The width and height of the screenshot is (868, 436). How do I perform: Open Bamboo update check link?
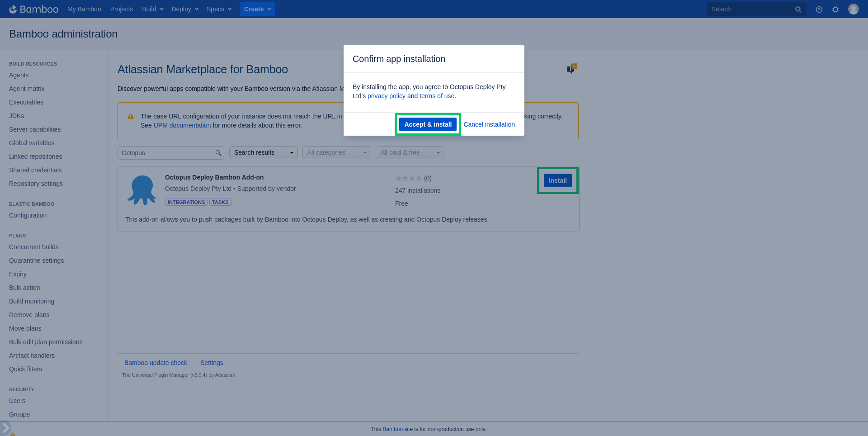click(156, 363)
